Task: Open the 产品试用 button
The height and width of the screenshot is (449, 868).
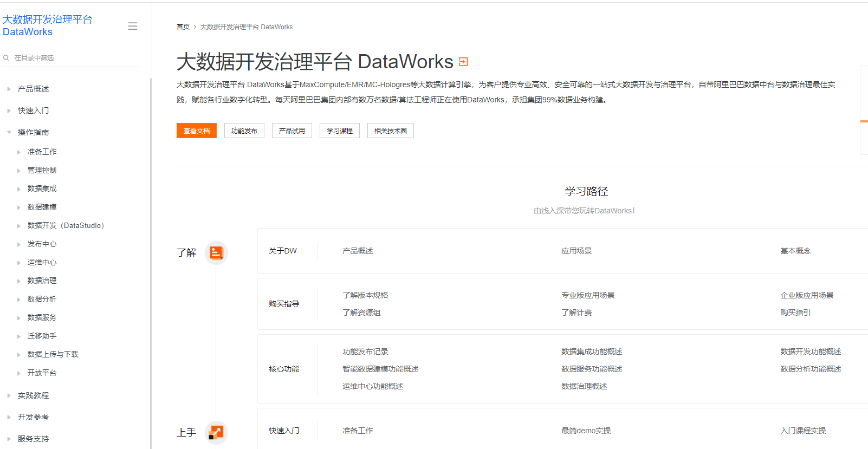Action: coord(292,131)
